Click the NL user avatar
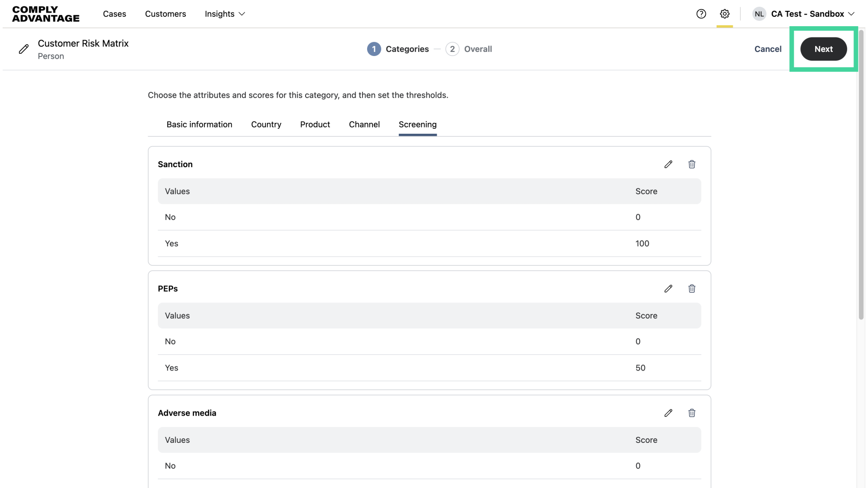The image size is (868, 488). coord(759,14)
